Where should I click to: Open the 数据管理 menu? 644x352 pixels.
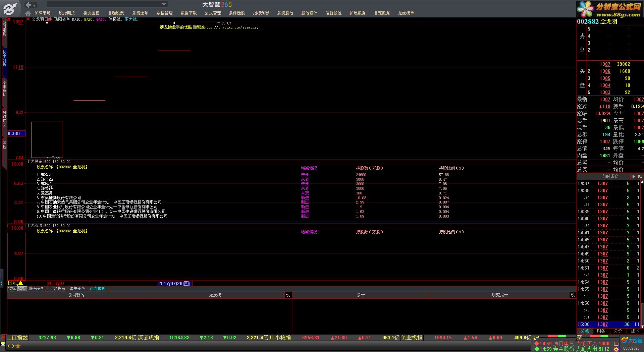pyautogui.click(x=164, y=13)
